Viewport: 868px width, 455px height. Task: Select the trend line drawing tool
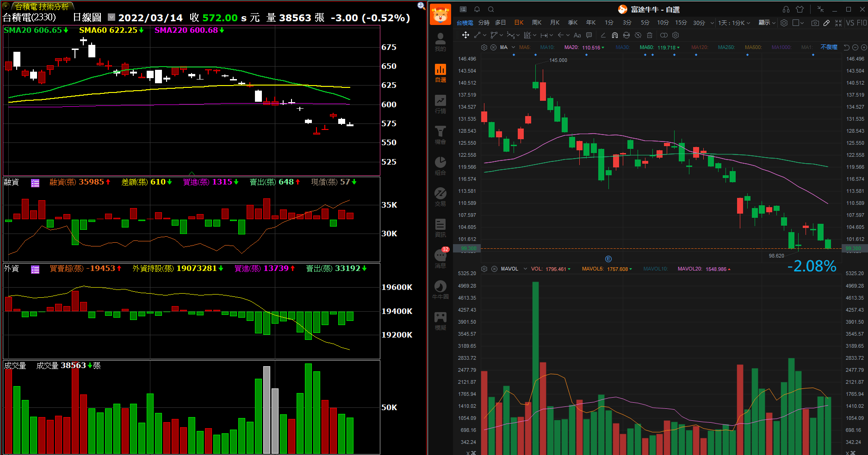tap(477, 35)
